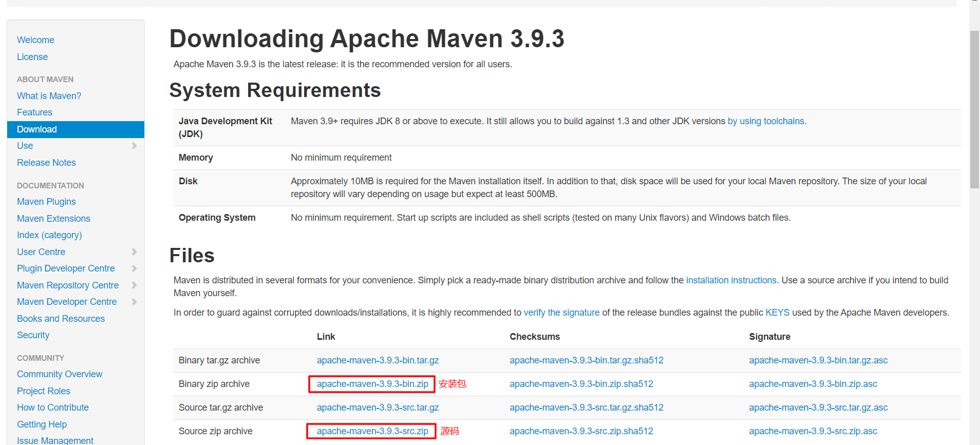
Task: Follow the 'verify the signature' link
Action: click(x=562, y=313)
